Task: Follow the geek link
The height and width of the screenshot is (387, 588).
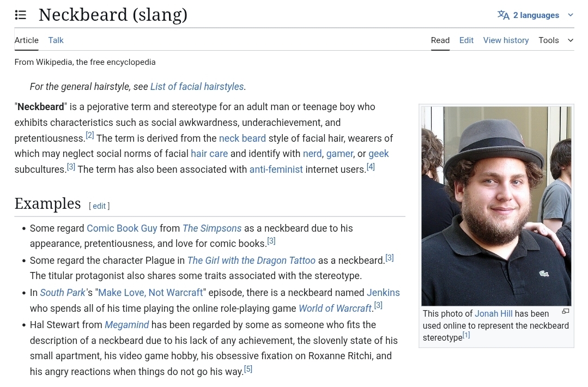Action: pyautogui.click(x=379, y=154)
